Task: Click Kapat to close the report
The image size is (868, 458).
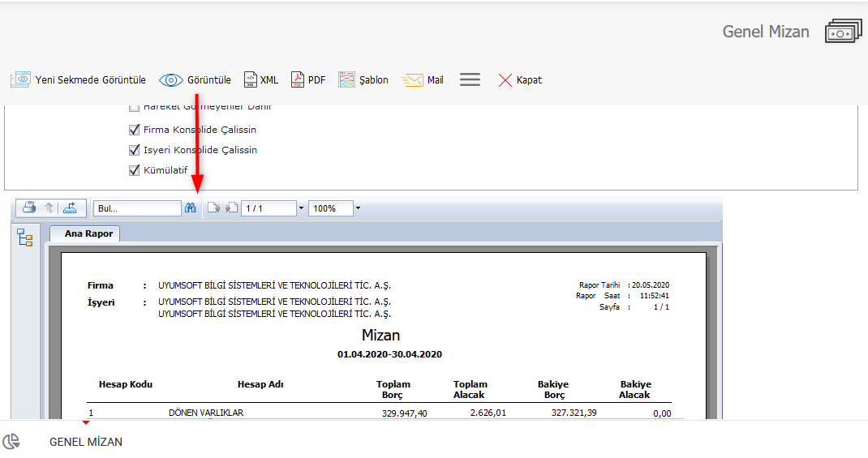Action: pyautogui.click(x=520, y=80)
